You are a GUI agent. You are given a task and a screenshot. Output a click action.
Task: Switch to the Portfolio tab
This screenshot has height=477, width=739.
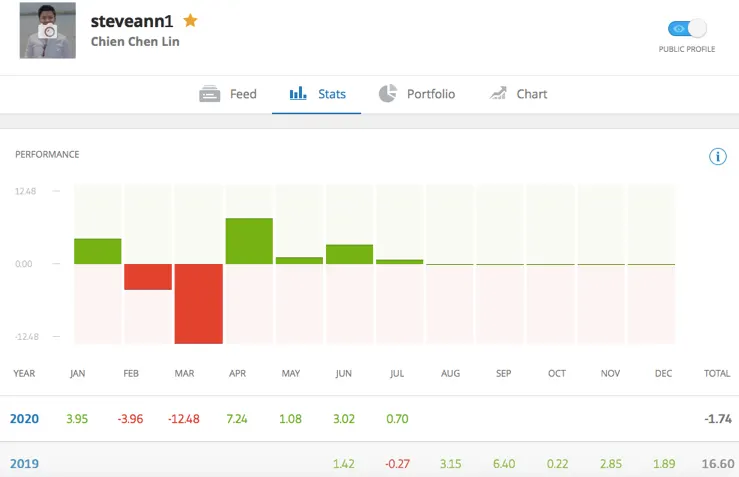(430, 94)
